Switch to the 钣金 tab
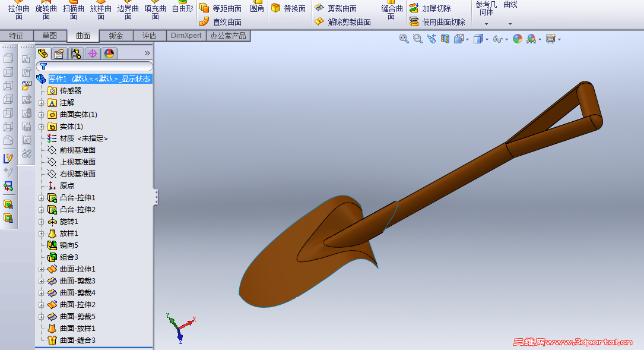This screenshot has width=644, height=350. (116, 36)
